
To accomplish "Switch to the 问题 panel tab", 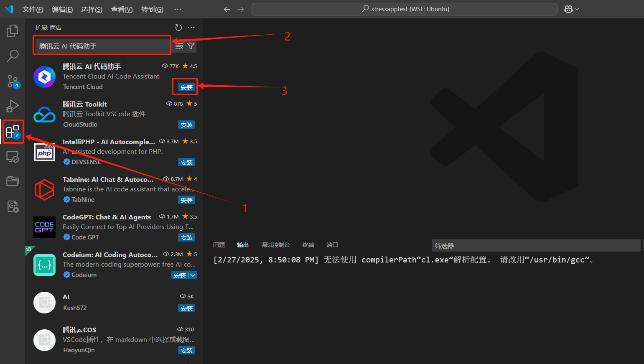I will click(219, 245).
